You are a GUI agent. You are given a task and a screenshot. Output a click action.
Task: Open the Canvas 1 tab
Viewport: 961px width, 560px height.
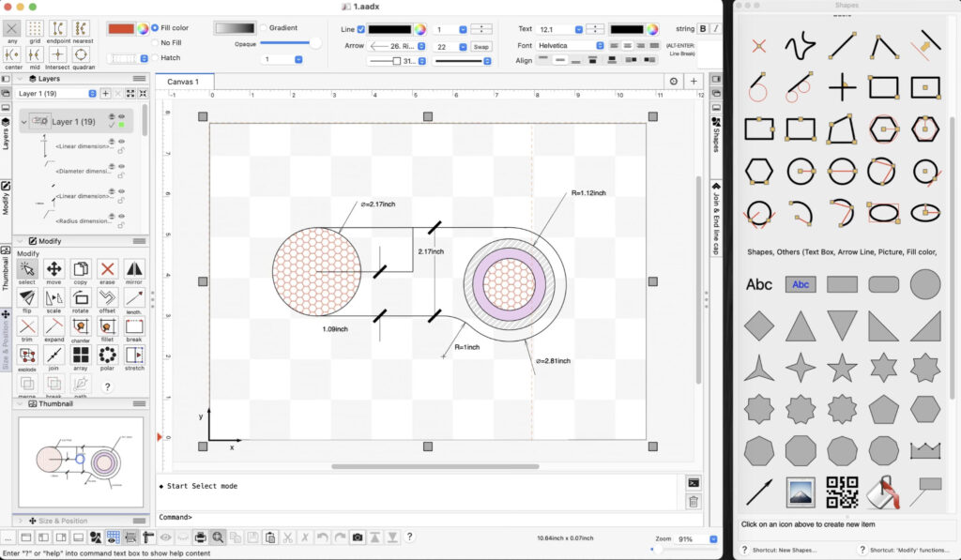(183, 82)
